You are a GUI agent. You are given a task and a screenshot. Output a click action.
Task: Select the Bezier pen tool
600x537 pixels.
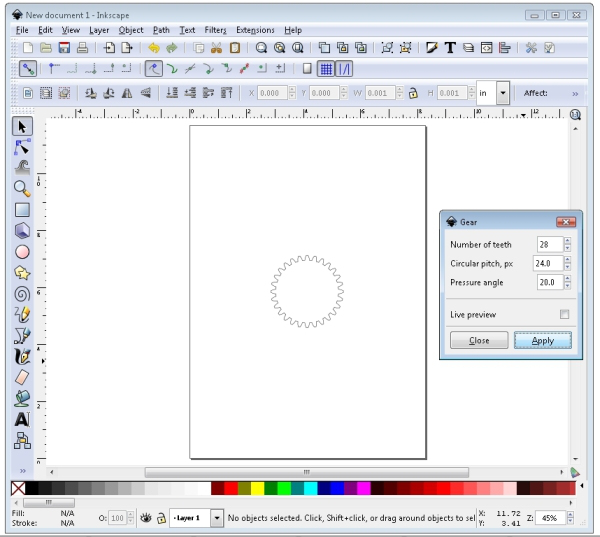click(x=22, y=336)
